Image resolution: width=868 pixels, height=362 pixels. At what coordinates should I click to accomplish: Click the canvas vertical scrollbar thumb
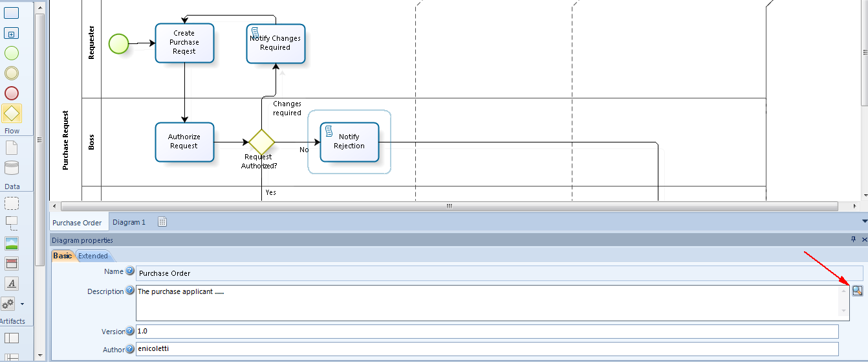(x=864, y=52)
